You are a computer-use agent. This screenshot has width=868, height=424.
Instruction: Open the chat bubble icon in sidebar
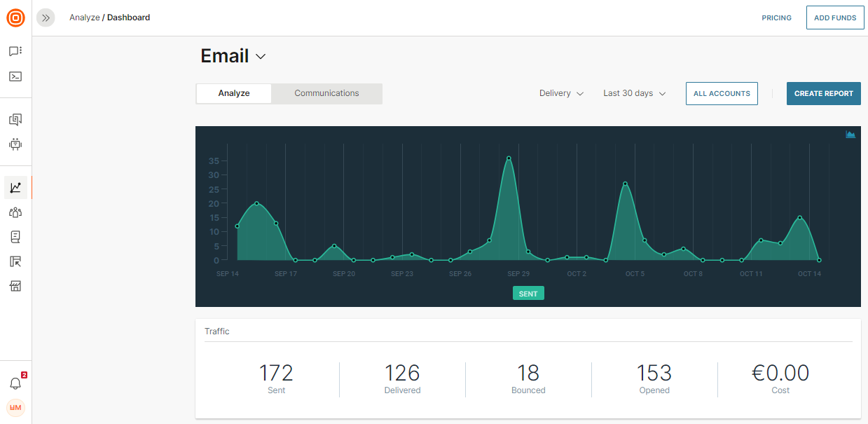click(15, 51)
